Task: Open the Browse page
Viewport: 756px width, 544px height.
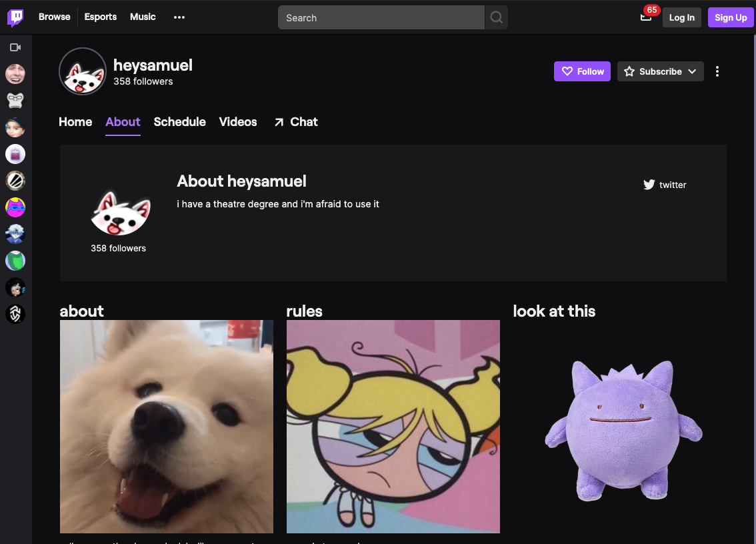Action: tap(54, 17)
